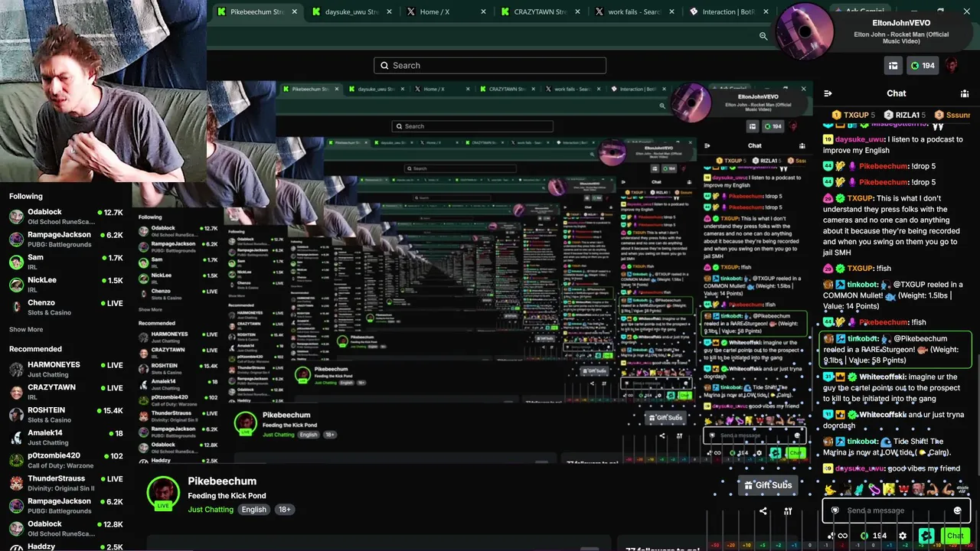Click the Following section heading in the sidebar
The height and width of the screenshot is (551, 980).
(26, 197)
